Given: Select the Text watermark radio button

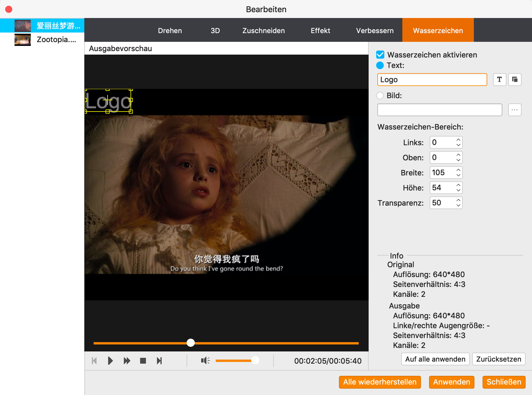Looking at the screenshot, I should 380,65.
